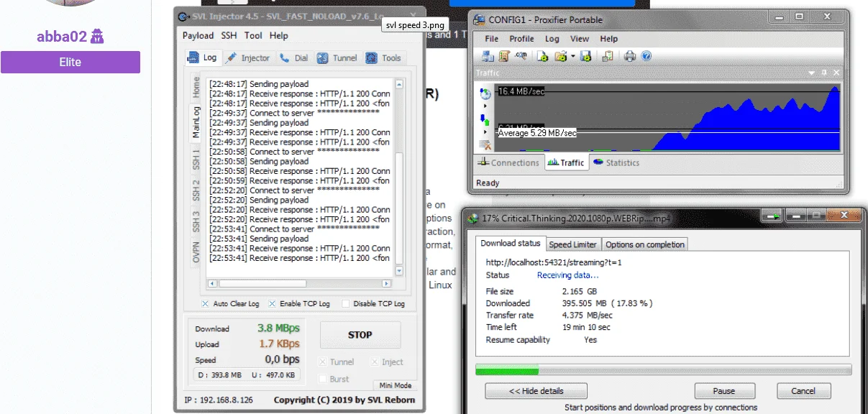Click the traffic clock icon in Proxifier
Screen dimensions: 868x414
click(485, 93)
